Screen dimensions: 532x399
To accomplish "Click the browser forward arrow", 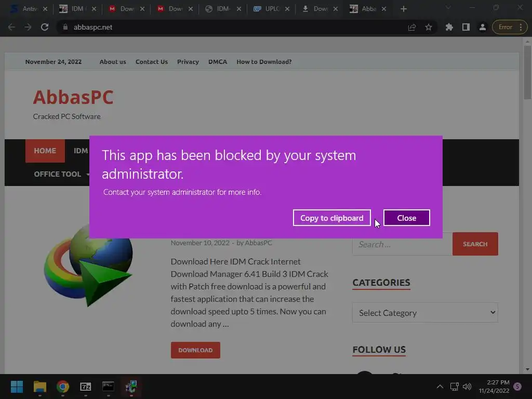I will coord(28,27).
